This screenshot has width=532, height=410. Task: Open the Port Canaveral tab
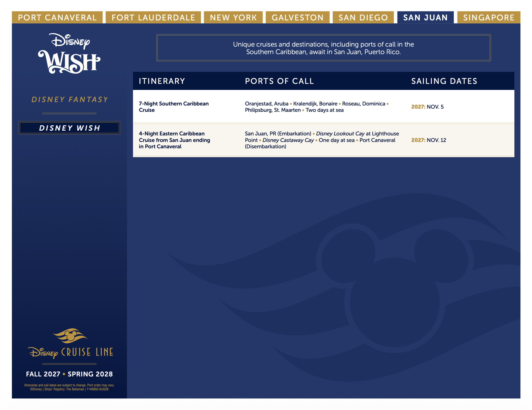tap(57, 17)
